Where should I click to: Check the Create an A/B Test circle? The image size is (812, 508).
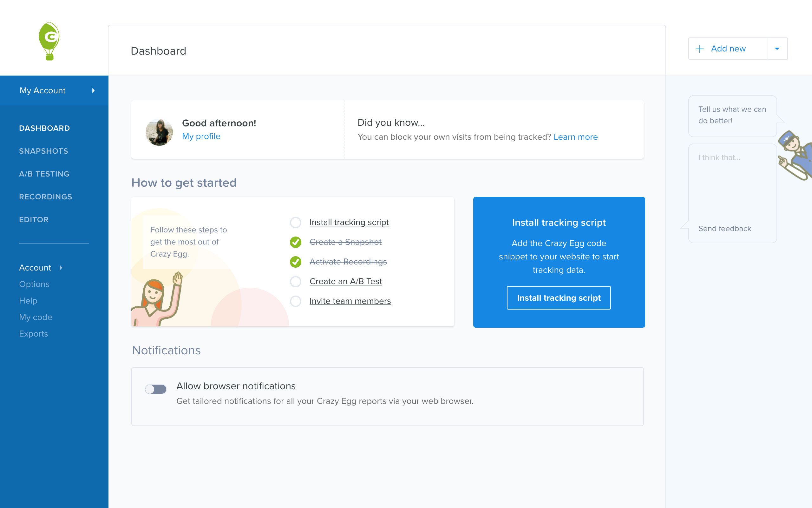(296, 282)
